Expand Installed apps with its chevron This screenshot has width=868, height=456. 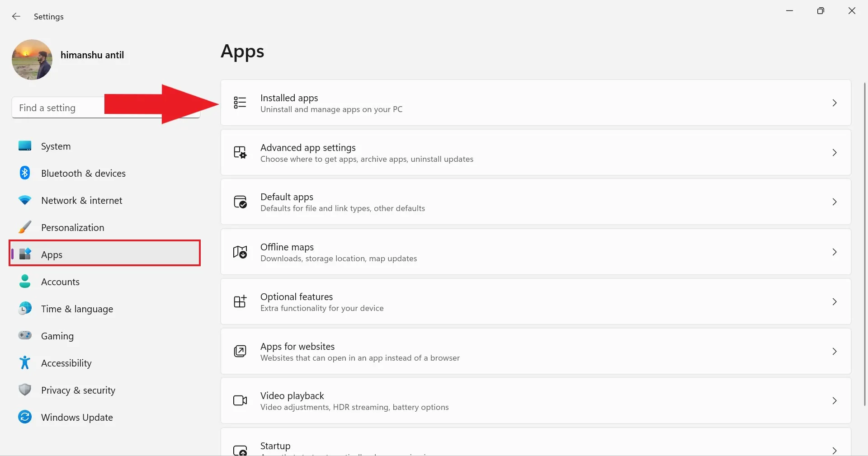(835, 103)
